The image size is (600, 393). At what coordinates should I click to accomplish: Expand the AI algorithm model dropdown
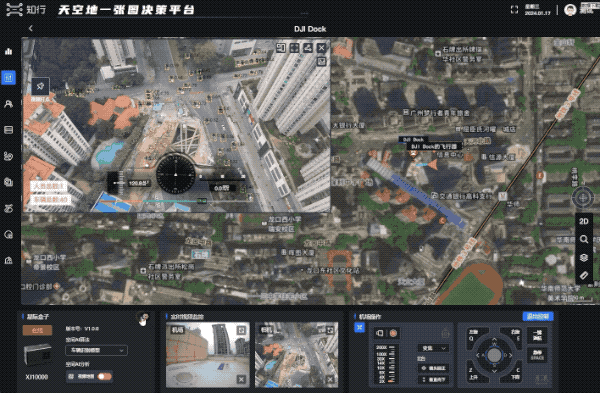96,350
